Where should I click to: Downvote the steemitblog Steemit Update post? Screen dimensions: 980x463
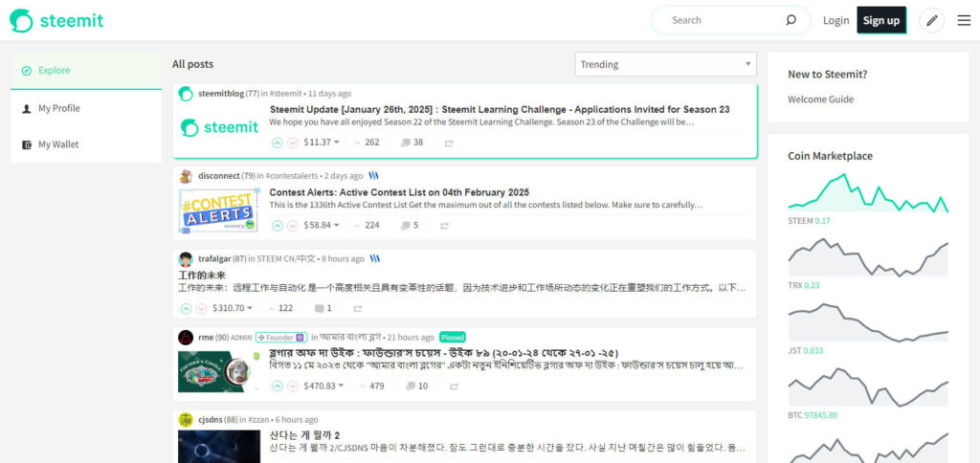pyautogui.click(x=293, y=143)
